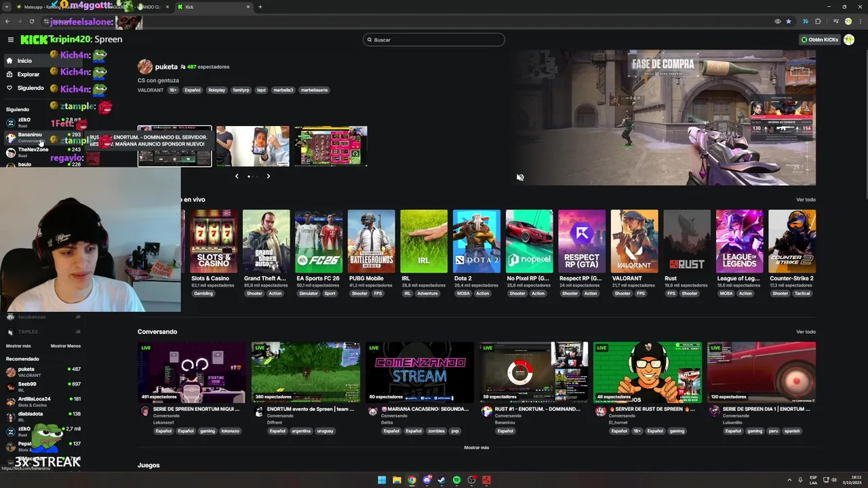Switch to the Kick browser tab
The image size is (868, 488).
click(x=214, y=7)
